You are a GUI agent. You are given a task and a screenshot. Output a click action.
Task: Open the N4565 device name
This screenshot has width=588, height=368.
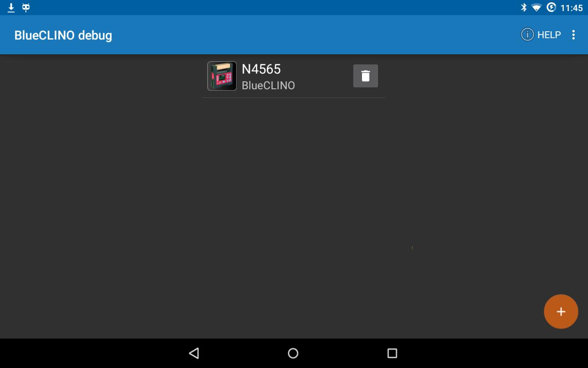click(x=261, y=69)
